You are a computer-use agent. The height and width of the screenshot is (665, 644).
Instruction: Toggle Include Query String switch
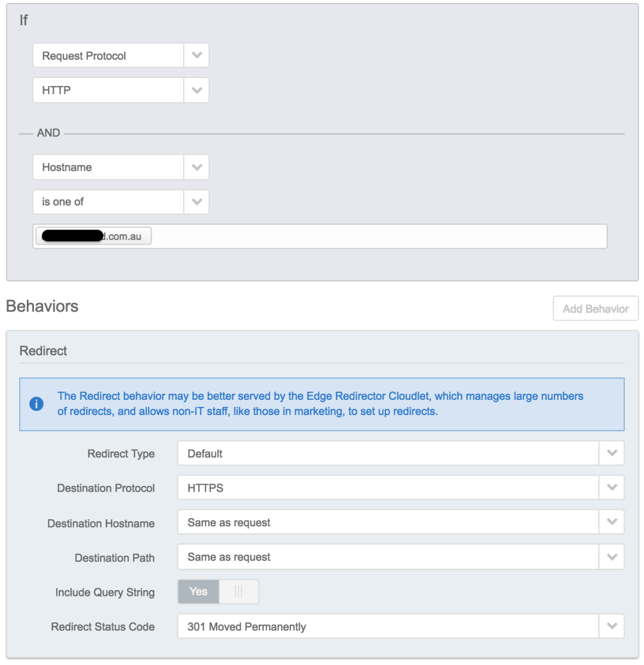[218, 592]
